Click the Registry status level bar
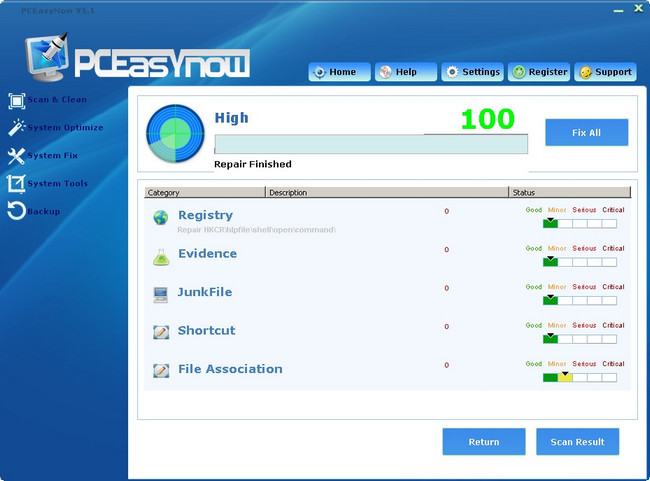This screenshot has width=650, height=481. click(x=580, y=224)
